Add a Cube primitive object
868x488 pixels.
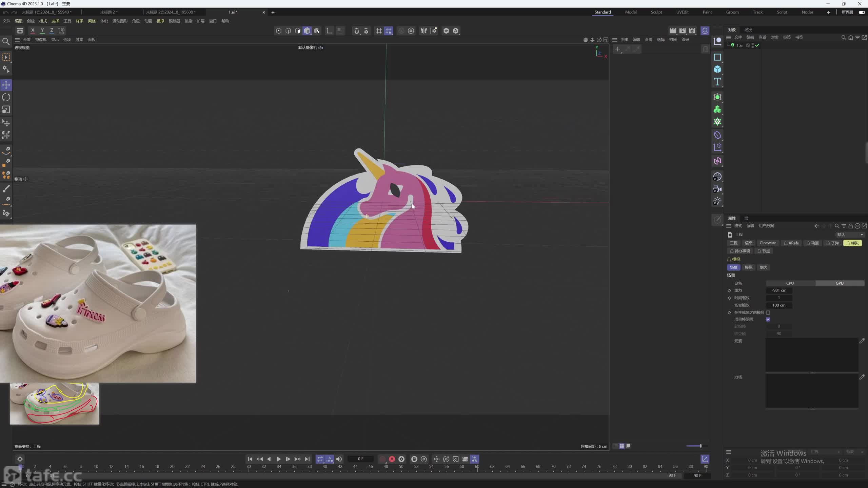717,69
